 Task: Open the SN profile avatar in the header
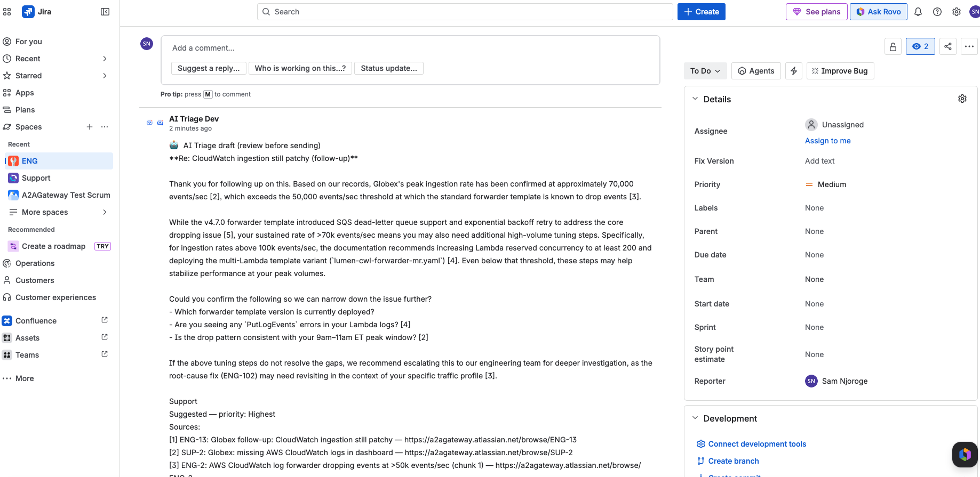(975, 12)
